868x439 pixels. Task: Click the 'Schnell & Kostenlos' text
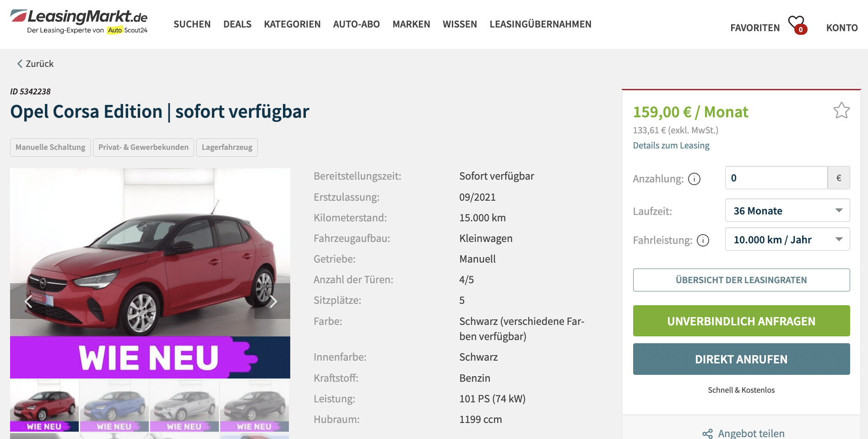pyautogui.click(x=741, y=390)
